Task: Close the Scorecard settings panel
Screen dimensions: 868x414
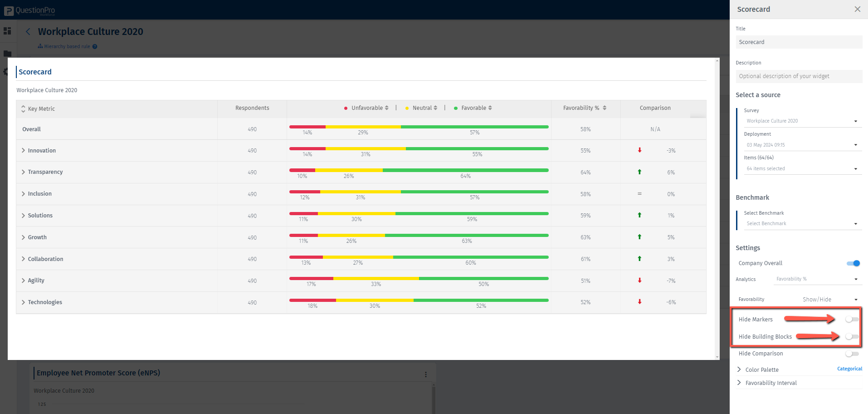Action: click(x=857, y=9)
